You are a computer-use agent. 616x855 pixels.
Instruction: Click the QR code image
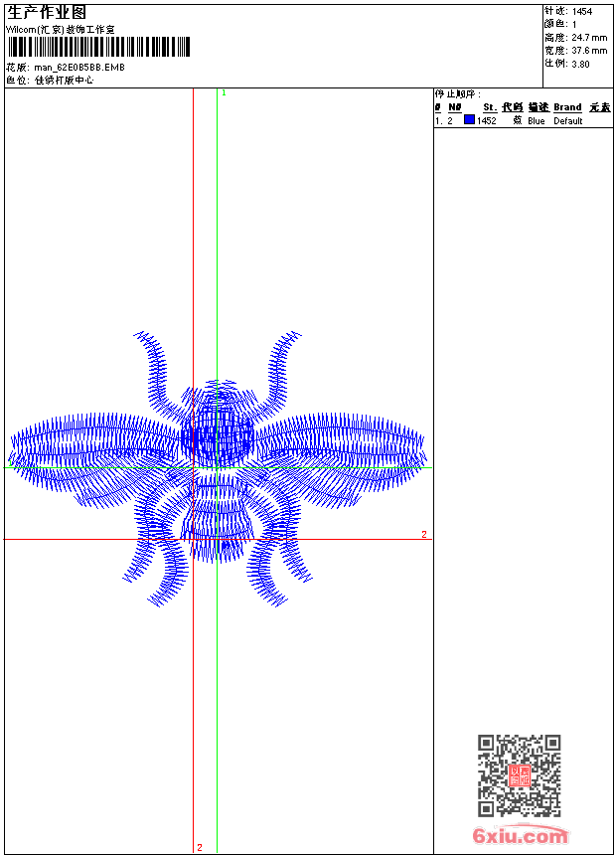(519, 775)
